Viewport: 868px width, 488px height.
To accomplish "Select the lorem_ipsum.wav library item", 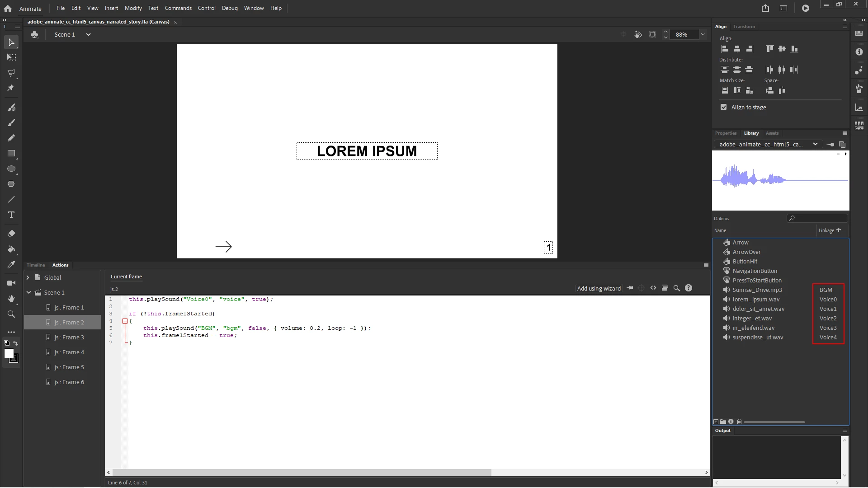I will [x=756, y=299].
